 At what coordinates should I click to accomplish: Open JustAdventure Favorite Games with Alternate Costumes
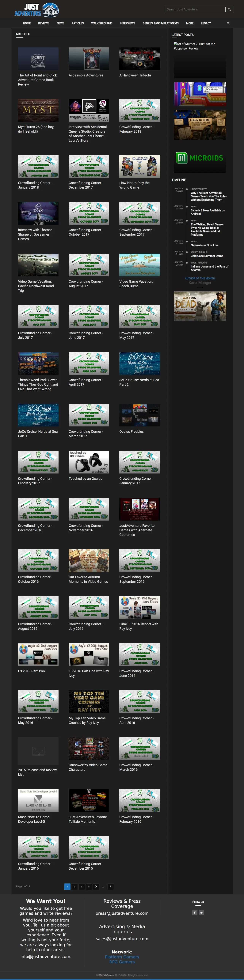click(x=137, y=530)
